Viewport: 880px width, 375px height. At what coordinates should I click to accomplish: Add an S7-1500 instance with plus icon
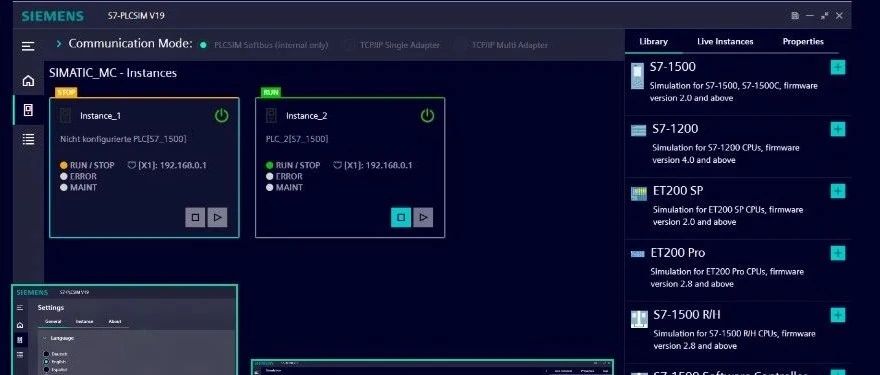837,68
